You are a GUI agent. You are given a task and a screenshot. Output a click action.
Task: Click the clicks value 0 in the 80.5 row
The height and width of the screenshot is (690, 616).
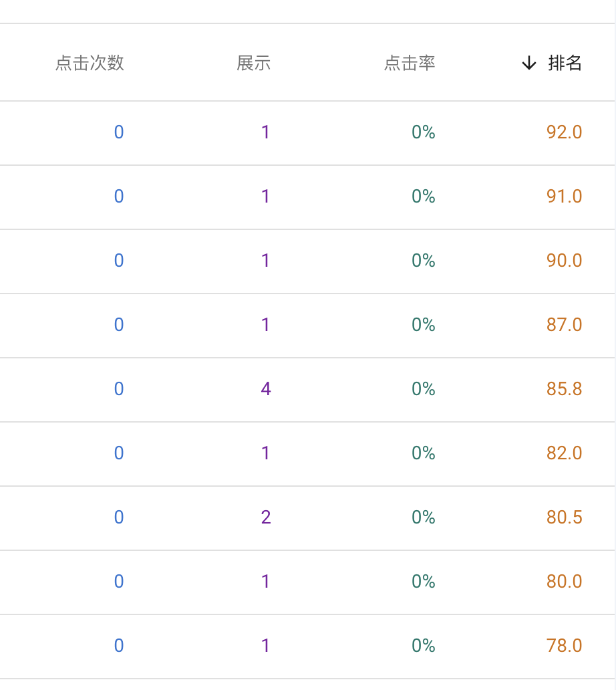point(119,517)
